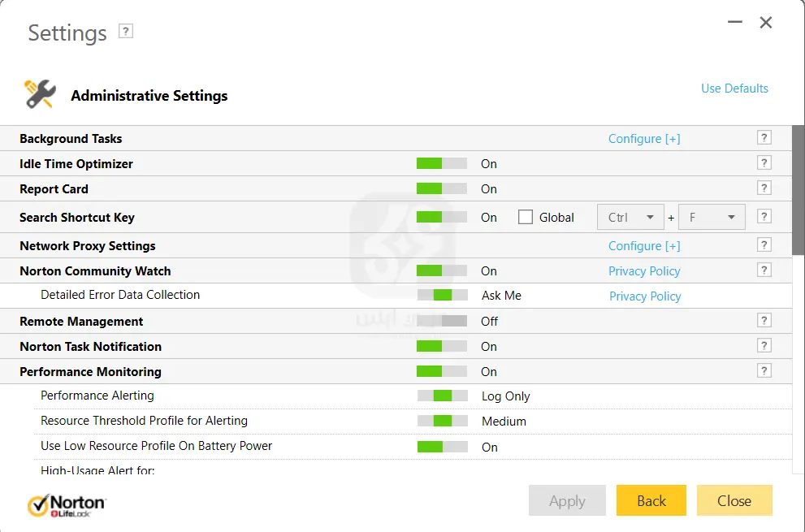Open the F key selection dropdown

pyautogui.click(x=712, y=217)
